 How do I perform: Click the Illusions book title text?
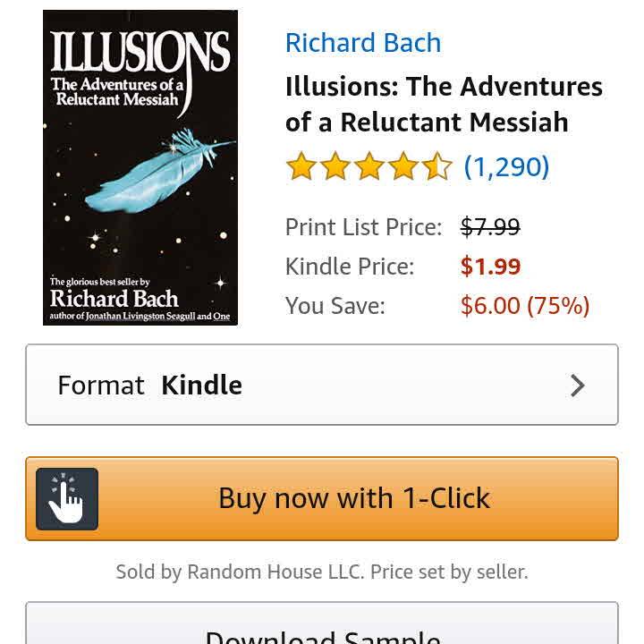[444, 104]
